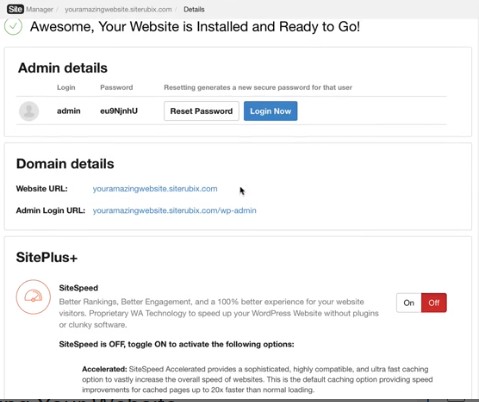Click the Reset Password button
This screenshot has height=402, width=479.
click(x=201, y=111)
